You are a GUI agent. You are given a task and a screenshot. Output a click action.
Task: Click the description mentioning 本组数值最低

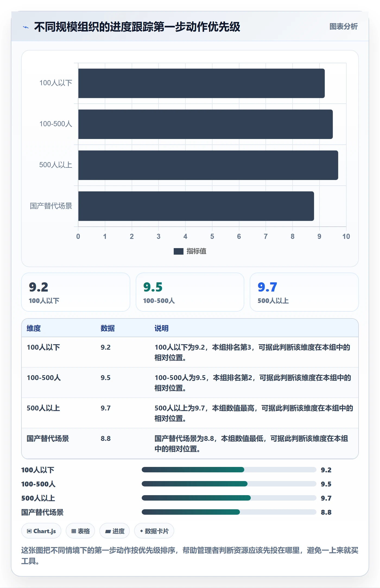point(251,444)
